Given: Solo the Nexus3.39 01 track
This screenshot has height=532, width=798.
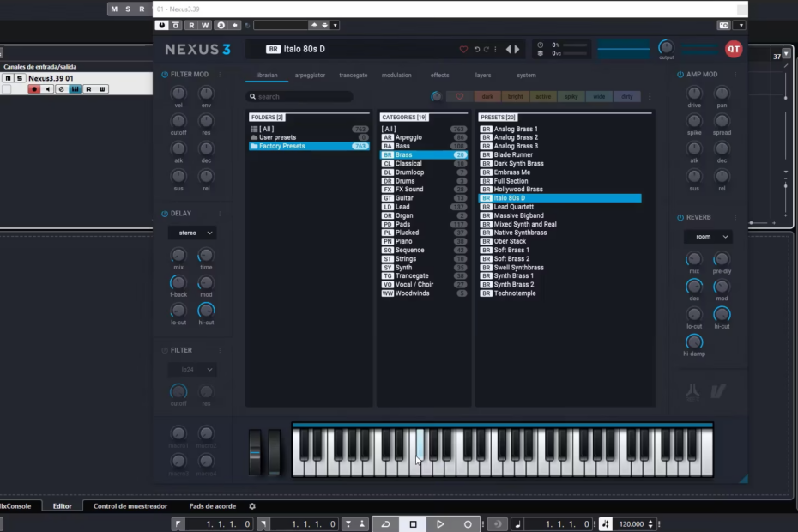Looking at the screenshot, I should click(20, 78).
